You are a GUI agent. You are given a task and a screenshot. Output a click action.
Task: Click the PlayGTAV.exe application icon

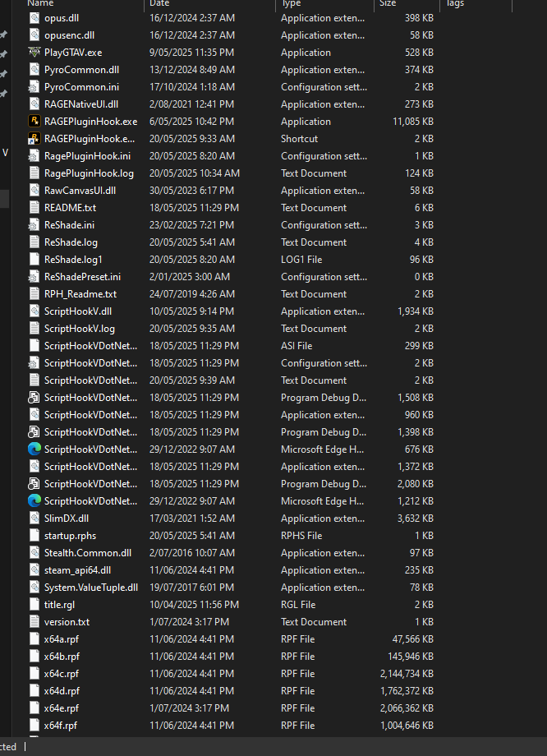point(34,53)
